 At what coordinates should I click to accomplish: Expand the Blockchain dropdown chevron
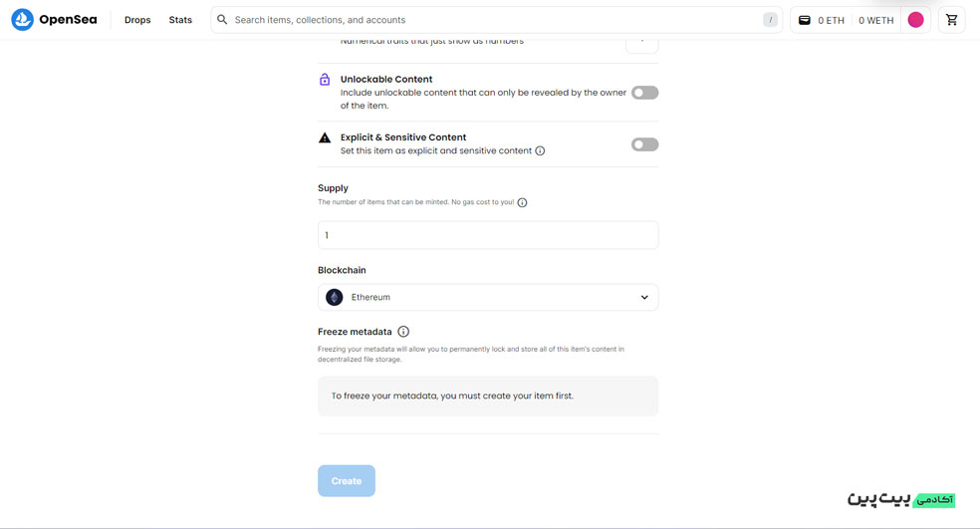tap(644, 298)
